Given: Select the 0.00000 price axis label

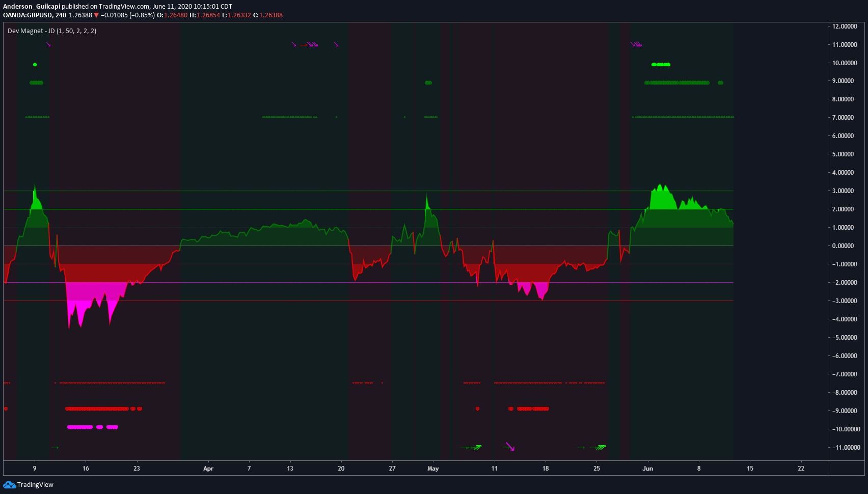Looking at the screenshot, I should pyautogui.click(x=843, y=246).
